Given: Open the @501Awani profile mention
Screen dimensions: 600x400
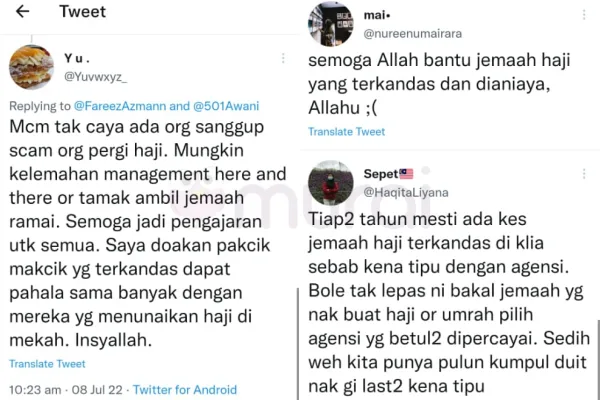Looking at the screenshot, I should click(x=226, y=106).
